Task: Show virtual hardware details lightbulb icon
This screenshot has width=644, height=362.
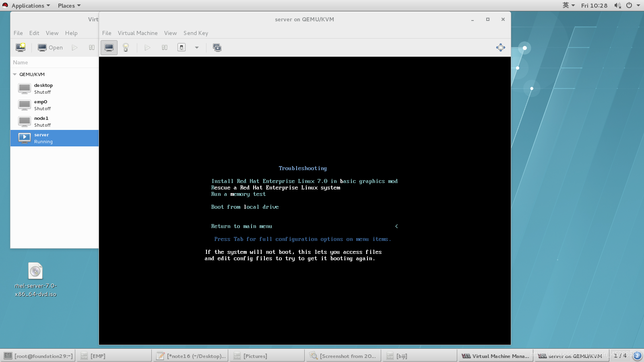Action: pyautogui.click(x=126, y=47)
